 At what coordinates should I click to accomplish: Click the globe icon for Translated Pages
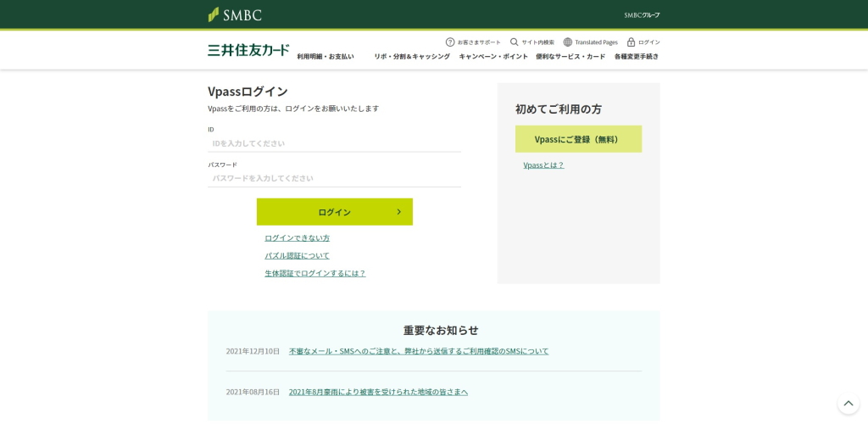(x=568, y=42)
